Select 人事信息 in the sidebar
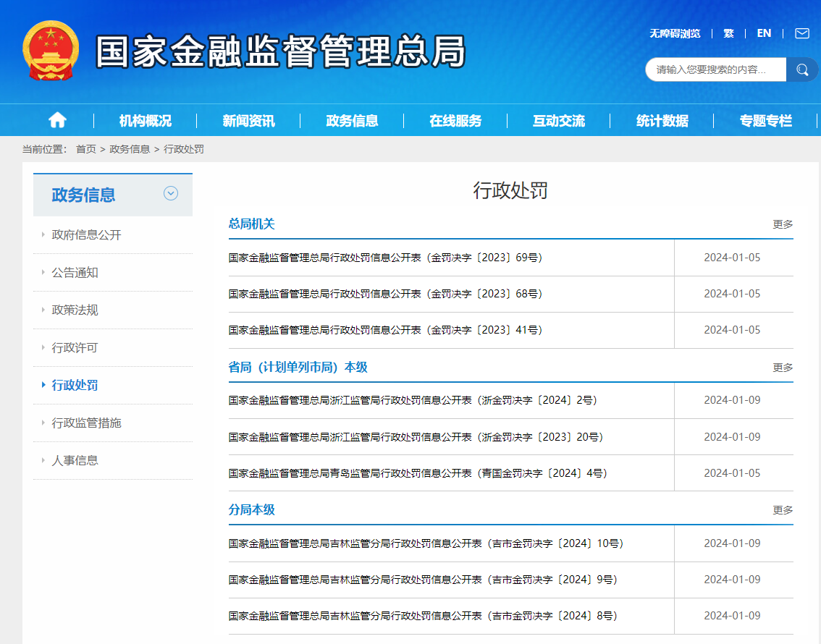The image size is (821, 644). coord(75,460)
